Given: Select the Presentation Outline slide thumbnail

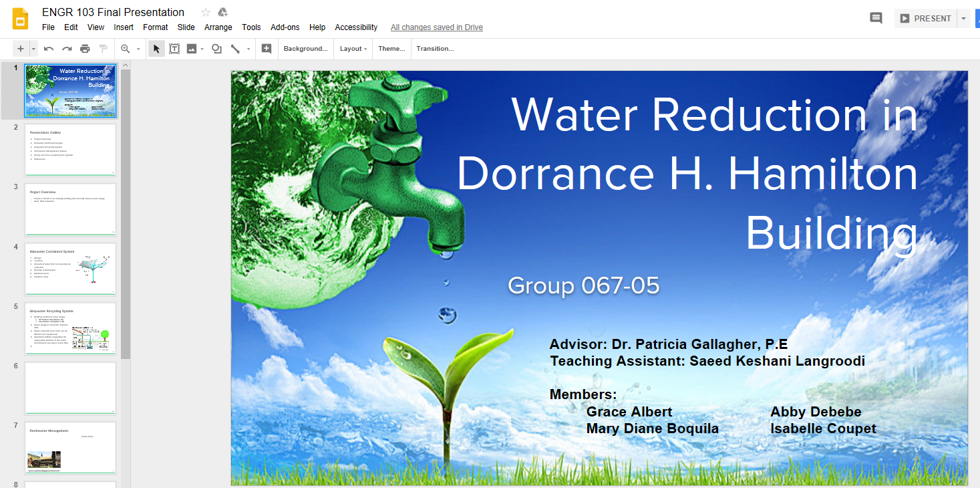Looking at the screenshot, I should click(x=70, y=150).
